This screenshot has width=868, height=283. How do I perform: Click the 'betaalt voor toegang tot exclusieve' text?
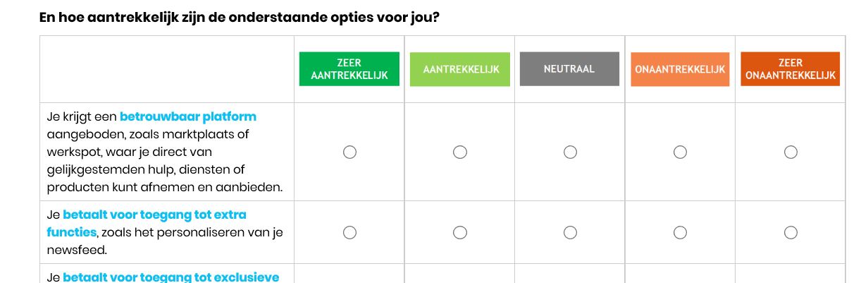pos(171,277)
